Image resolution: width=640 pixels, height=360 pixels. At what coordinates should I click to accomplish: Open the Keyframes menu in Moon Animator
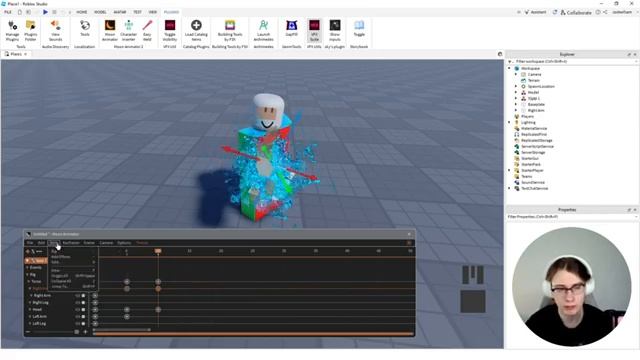(71, 243)
